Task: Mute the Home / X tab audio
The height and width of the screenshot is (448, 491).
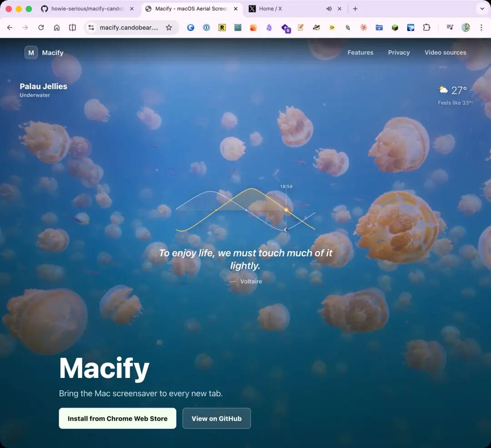Action: coord(329,9)
